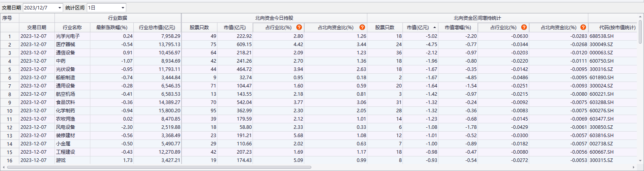Image resolution: width=644 pixels, height=171 pixels.
Task: Click the stock code 600750.SH cell
Action: tap(601, 61)
